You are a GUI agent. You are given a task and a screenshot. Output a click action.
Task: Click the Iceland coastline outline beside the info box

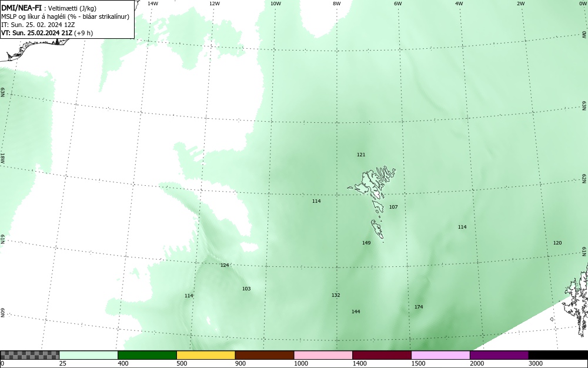(34, 50)
